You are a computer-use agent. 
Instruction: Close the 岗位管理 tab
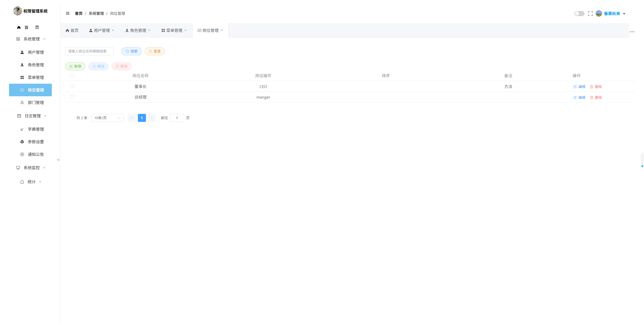coord(222,30)
